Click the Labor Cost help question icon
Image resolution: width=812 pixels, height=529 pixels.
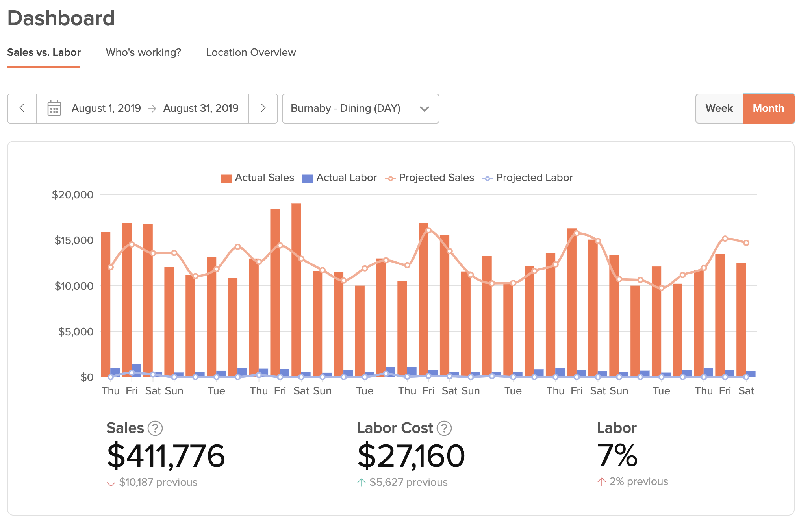click(x=445, y=428)
